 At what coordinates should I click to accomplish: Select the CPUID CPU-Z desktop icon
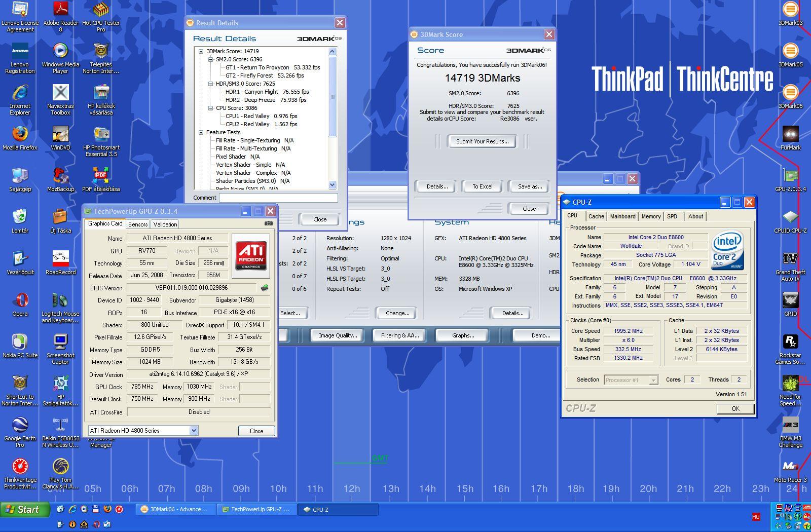[790, 221]
